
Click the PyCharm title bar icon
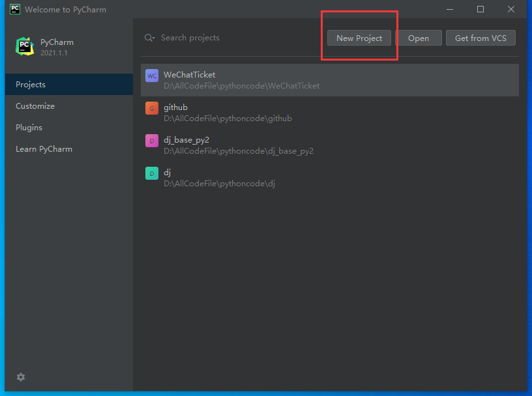point(15,9)
